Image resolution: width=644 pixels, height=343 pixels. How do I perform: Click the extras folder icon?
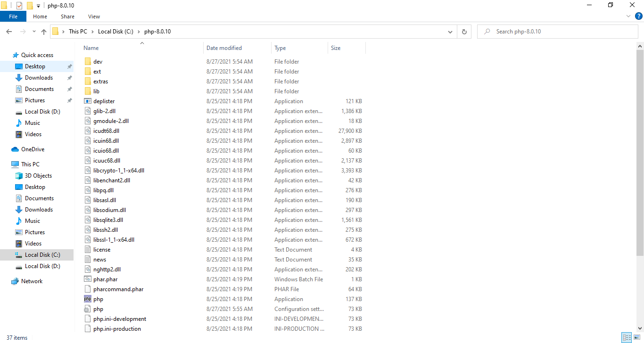point(88,82)
